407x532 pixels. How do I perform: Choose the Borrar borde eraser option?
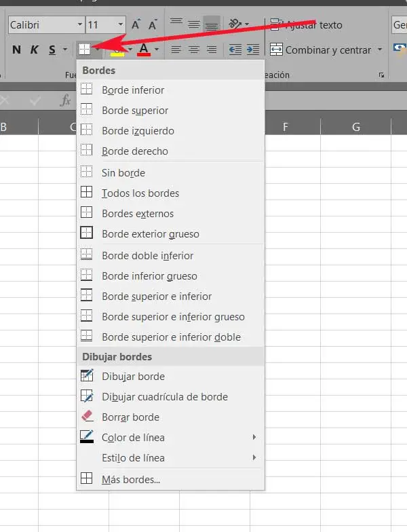click(x=130, y=417)
